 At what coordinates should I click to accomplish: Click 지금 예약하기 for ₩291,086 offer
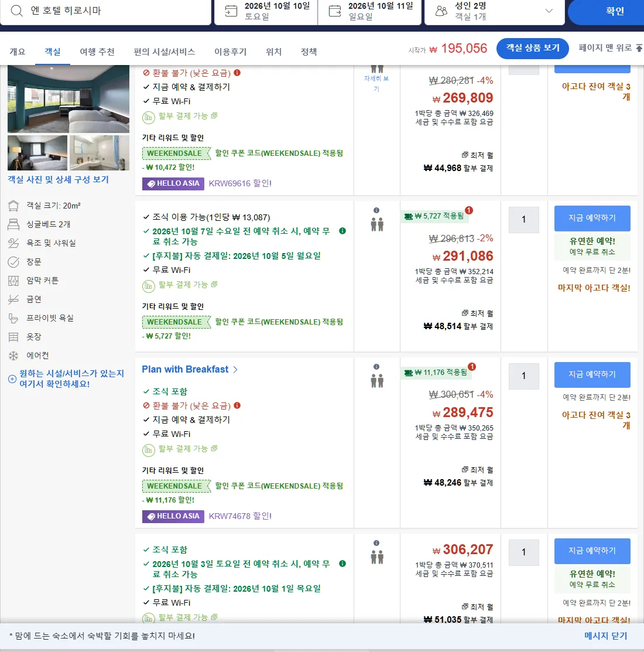pos(592,218)
